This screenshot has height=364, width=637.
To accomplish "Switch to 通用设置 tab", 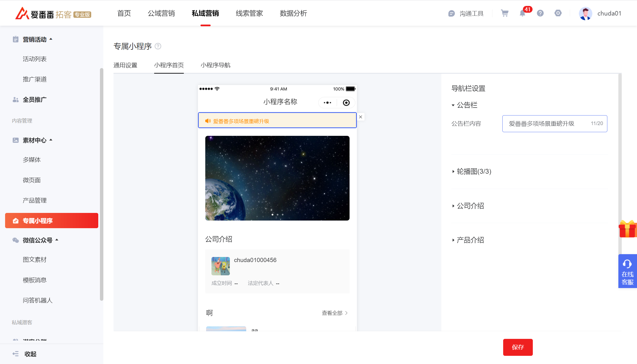I will click(125, 65).
